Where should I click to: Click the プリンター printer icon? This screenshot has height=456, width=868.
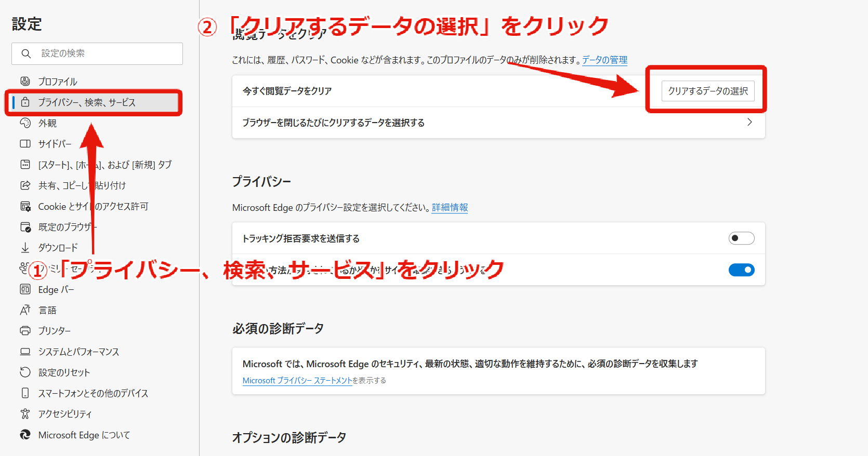25,330
